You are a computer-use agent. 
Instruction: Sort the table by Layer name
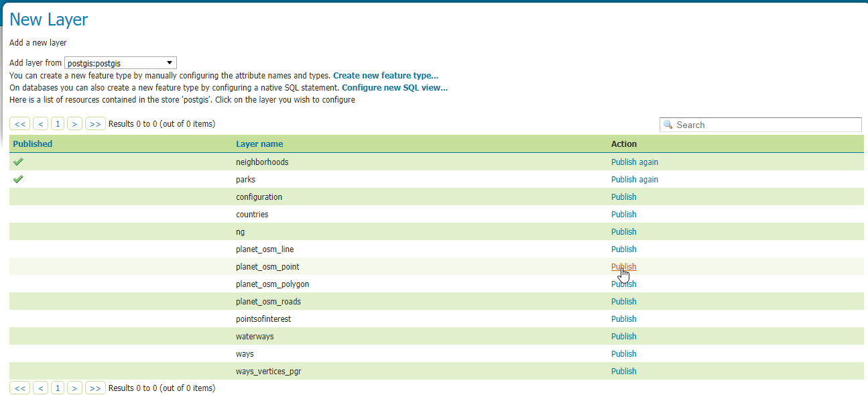pyautogui.click(x=259, y=144)
